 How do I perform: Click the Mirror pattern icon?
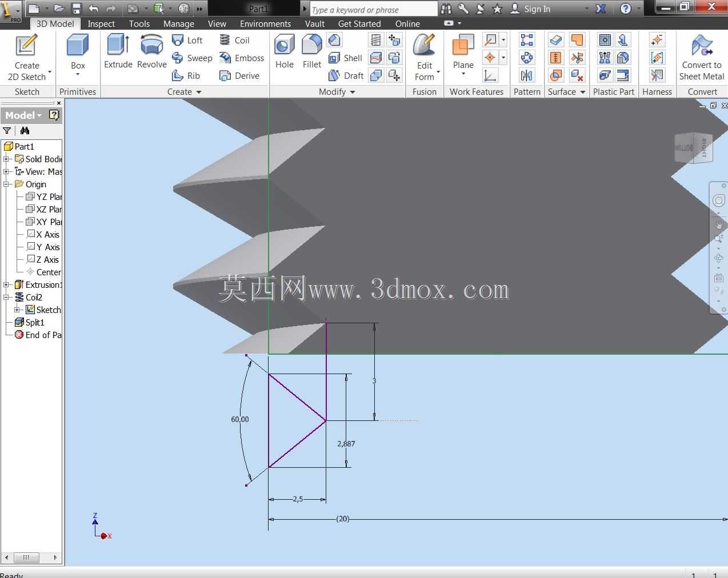click(527, 75)
